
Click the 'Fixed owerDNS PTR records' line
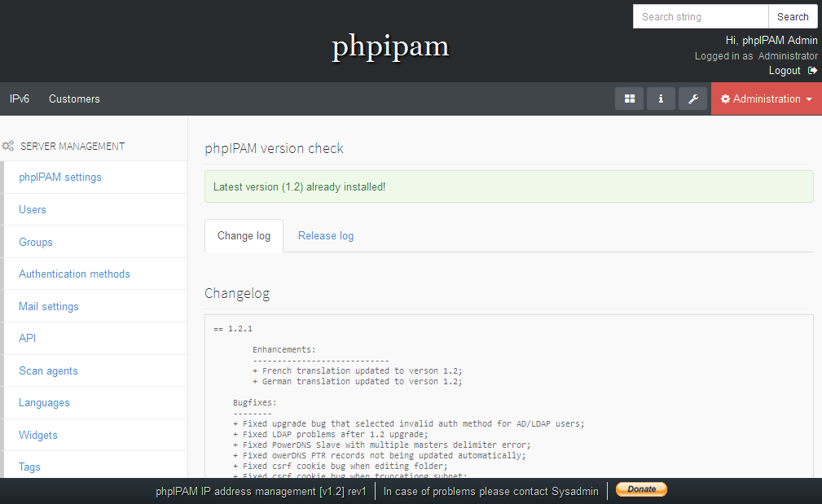pos(379,455)
